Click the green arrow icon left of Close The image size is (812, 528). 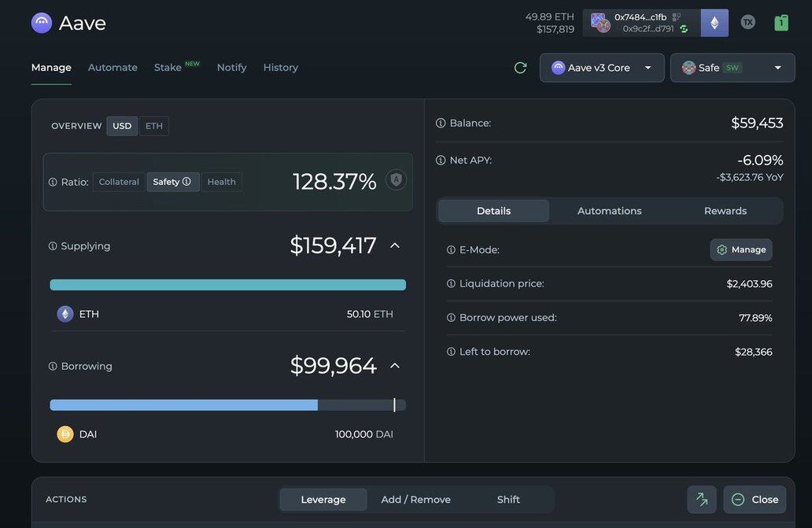point(701,500)
